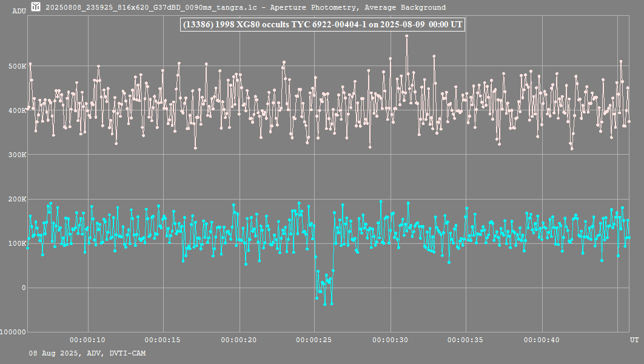This screenshot has height=364, width=644.
Task: Click the ADU axis unit label
Action: [19, 11]
